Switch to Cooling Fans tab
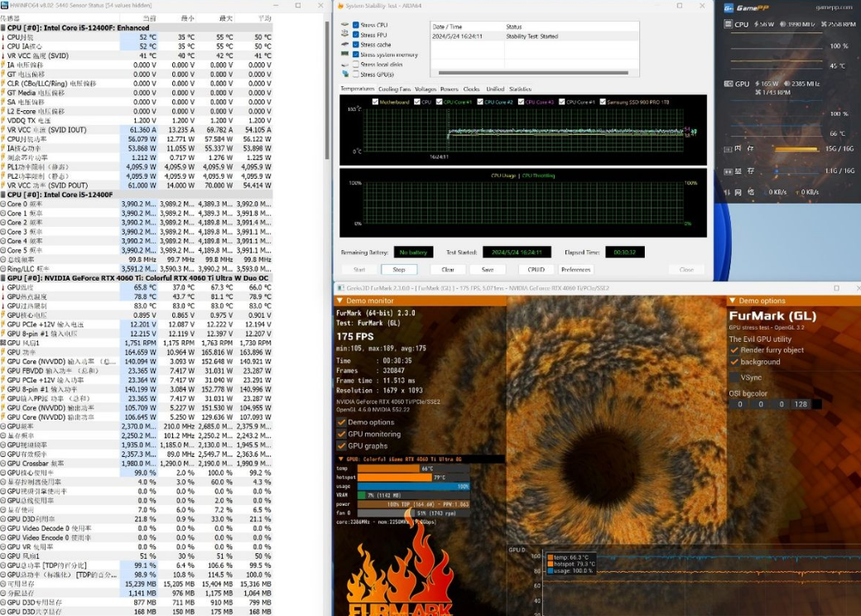 394,89
